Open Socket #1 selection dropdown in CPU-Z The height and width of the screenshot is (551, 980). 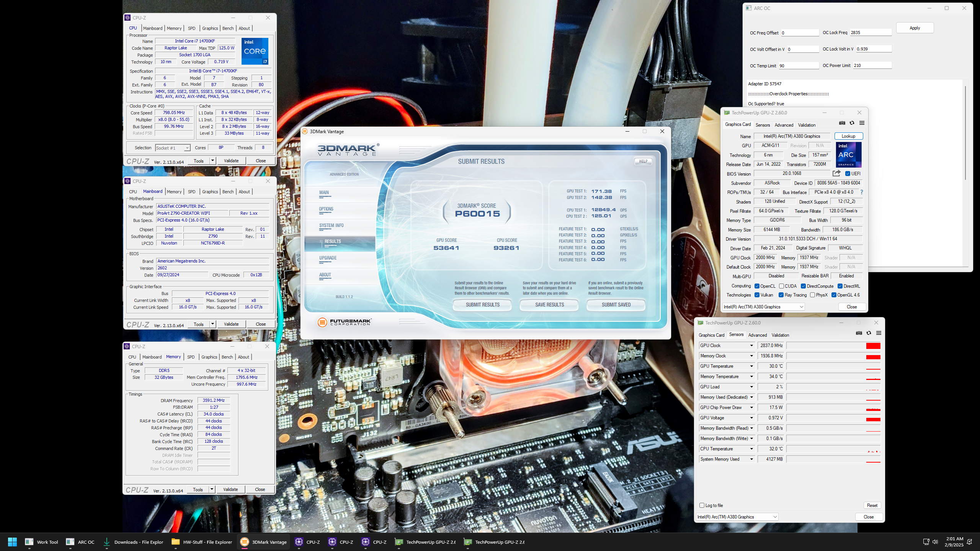click(x=173, y=148)
